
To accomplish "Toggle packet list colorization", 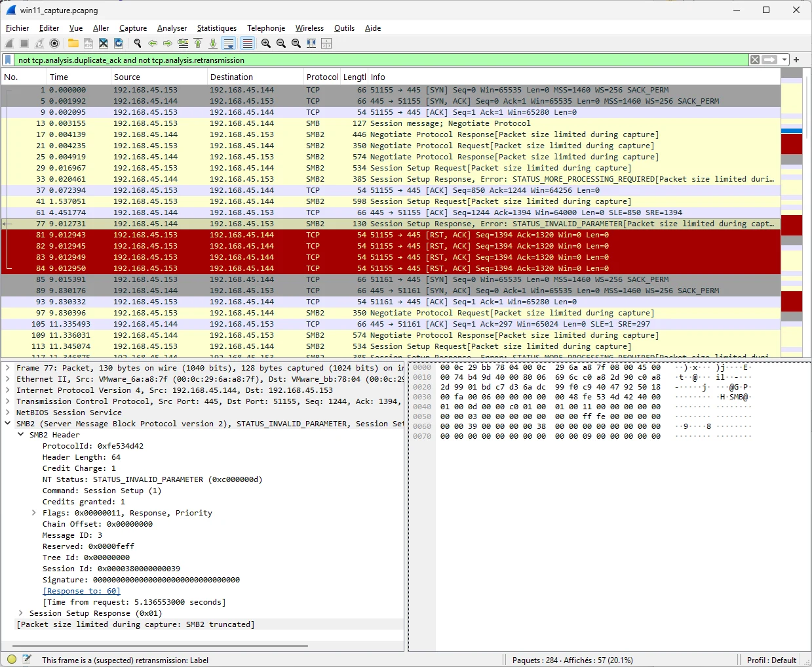I will pyautogui.click(x=247, y=43).
